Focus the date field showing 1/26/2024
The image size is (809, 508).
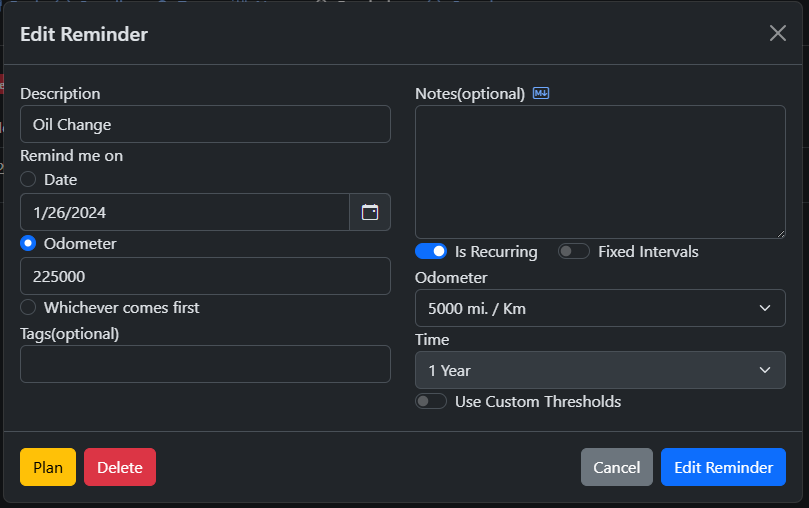click(x=185, y=212)
